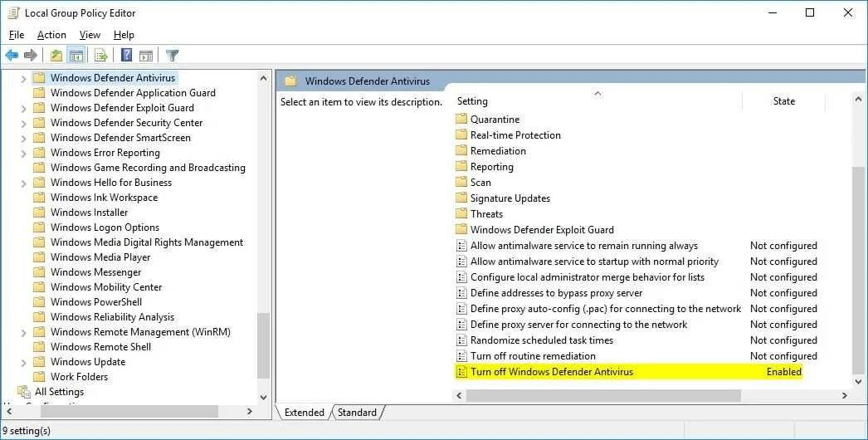Switch to the Standard tab

coord(357,413)
